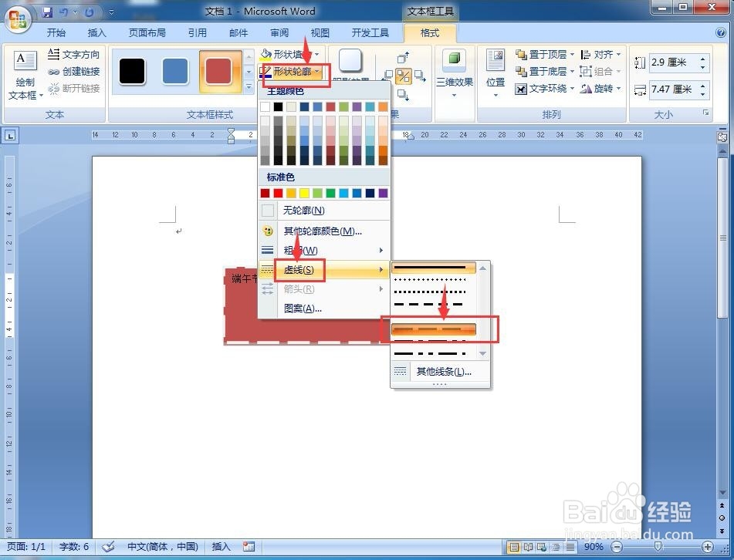This screenshot has height=560, width=734.
Task: Open the 三维效果 3D effects dropdown
Action: (455, 74)
